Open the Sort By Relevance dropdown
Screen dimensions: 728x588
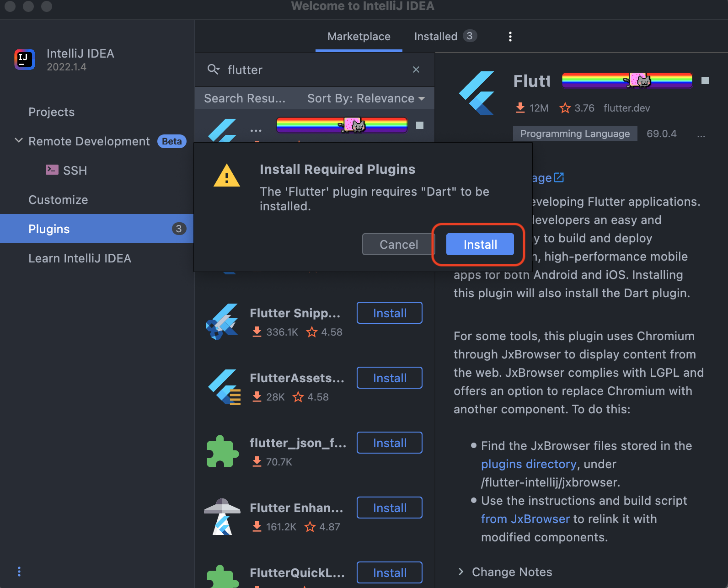pyautogui.click(x=366, y=98)
